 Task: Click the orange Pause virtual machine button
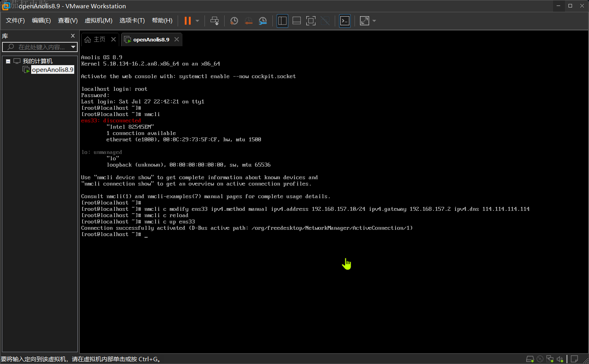188,21
